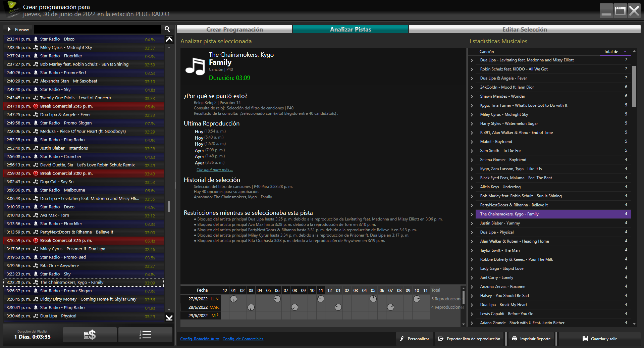This screenshot has width=644, height=348.
Task: Click Exportar lista de reproducción
Action: (469, 339)
